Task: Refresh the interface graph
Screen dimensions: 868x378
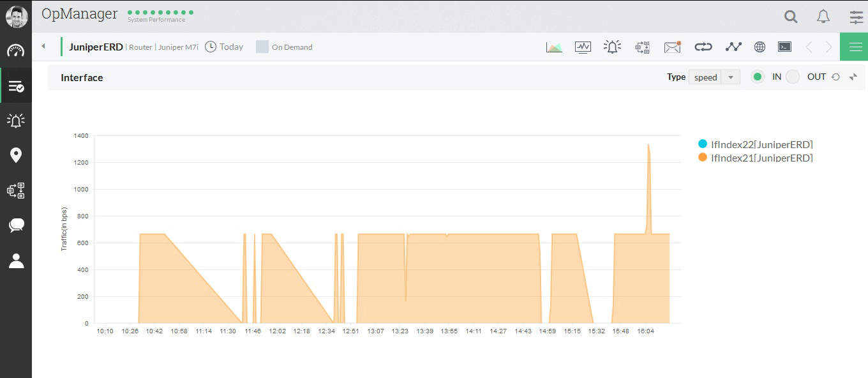Action: pyautogui.click(x=835, y=77)
